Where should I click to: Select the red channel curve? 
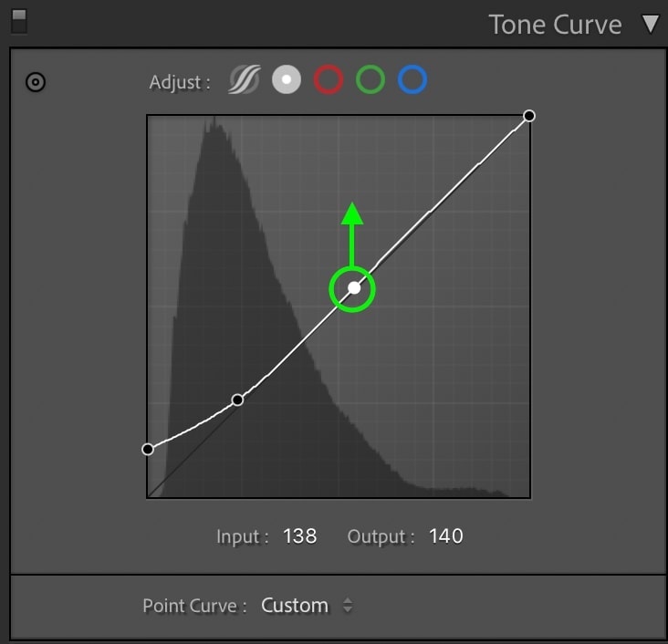pos(329,79)
